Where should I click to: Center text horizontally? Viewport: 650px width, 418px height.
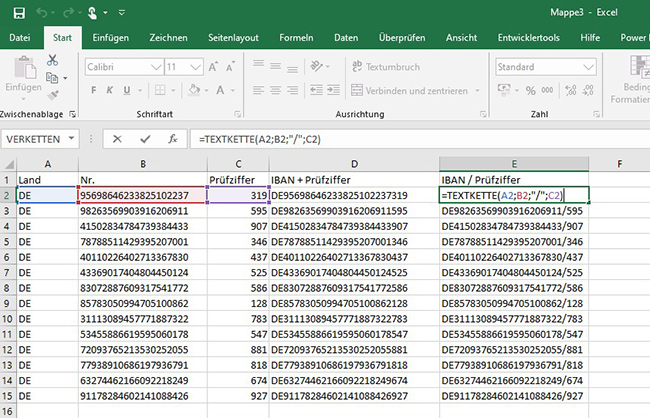point(276,90)
